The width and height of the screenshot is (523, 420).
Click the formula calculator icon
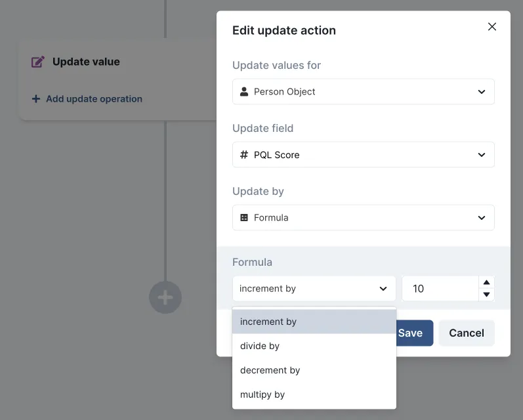pyautogui.click(x=244, y=218)
